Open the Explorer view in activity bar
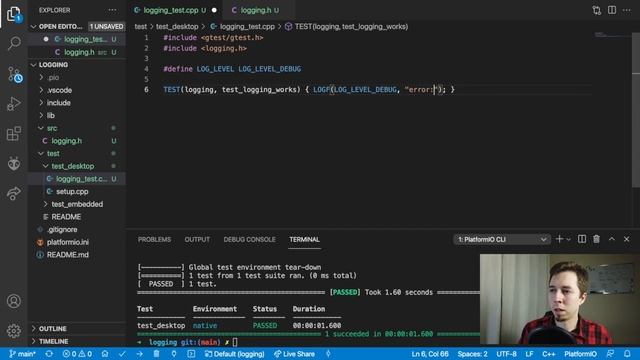640x360 pixels. coord(13,14)
